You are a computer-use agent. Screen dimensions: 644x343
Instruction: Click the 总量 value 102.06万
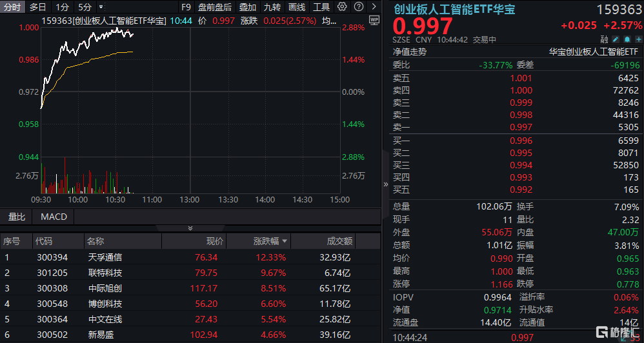click(x=494, y=206)
